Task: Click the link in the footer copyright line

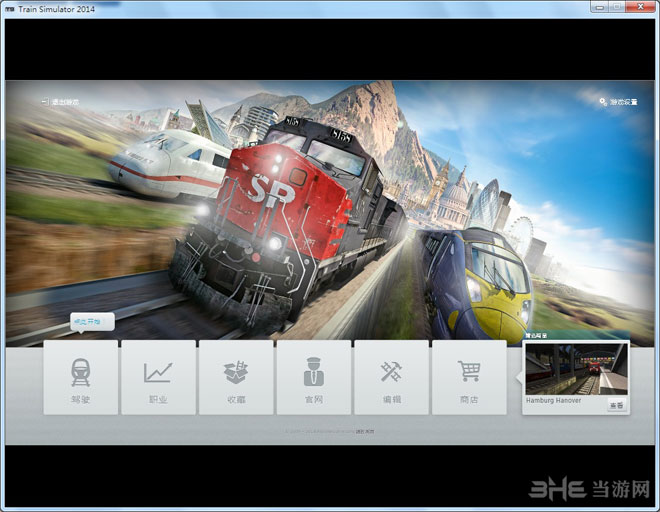Action: 365,432
